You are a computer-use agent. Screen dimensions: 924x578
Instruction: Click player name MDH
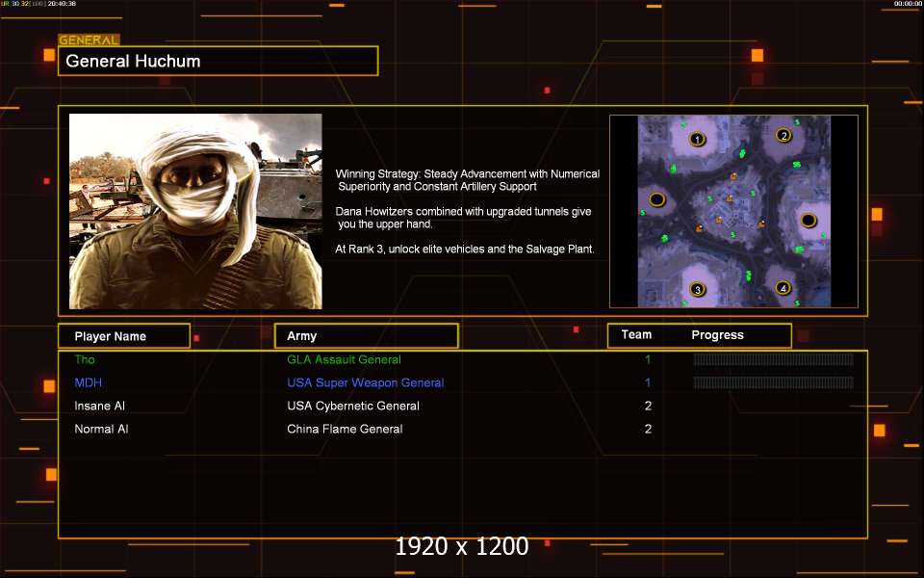coord(88,382)
